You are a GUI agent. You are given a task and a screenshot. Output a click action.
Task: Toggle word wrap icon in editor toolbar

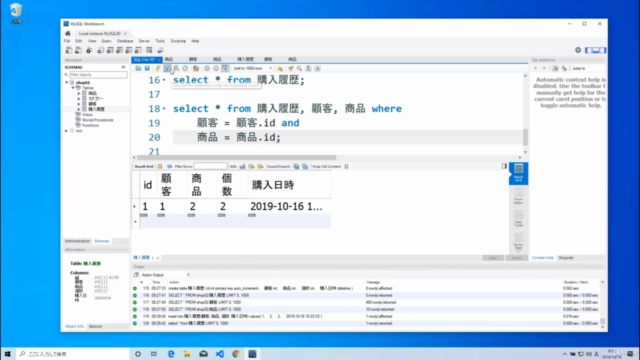point(318,69)
